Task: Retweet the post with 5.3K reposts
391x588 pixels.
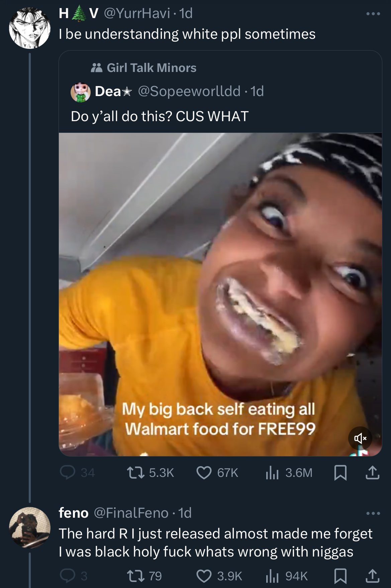Action: [x=151, y=473]
